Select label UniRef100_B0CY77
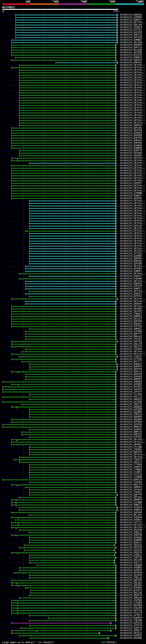The width and height of the screenshot is (146, 644). [131, 361]
